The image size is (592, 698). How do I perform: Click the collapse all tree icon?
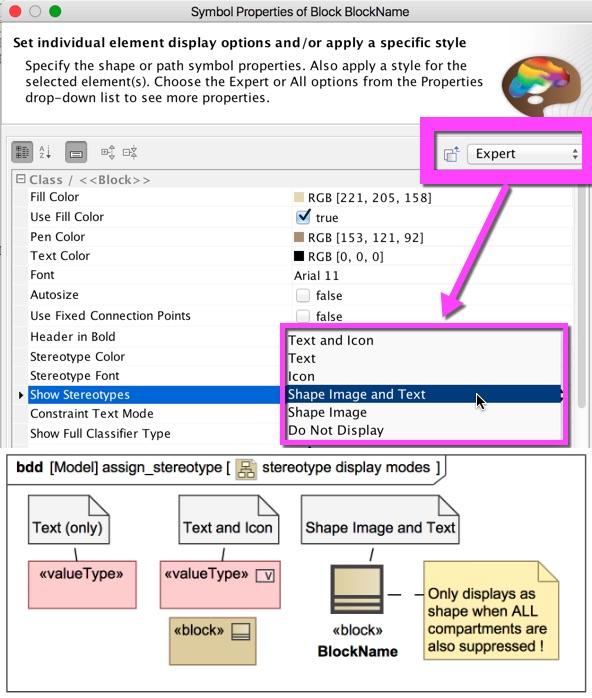(130, 153)
